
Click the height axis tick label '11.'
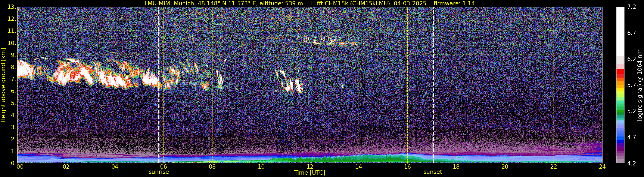point(12,31)
